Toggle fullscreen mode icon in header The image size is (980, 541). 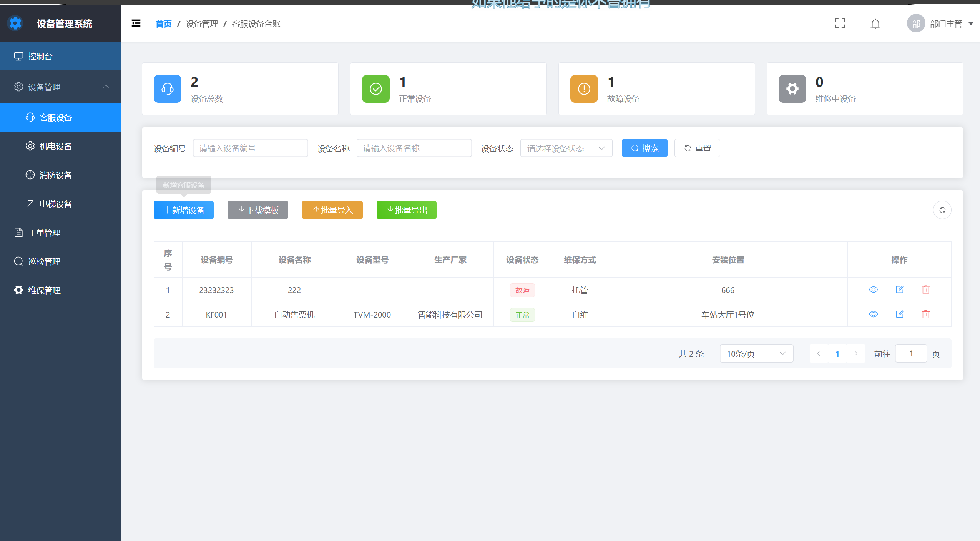tap(840, 23)
